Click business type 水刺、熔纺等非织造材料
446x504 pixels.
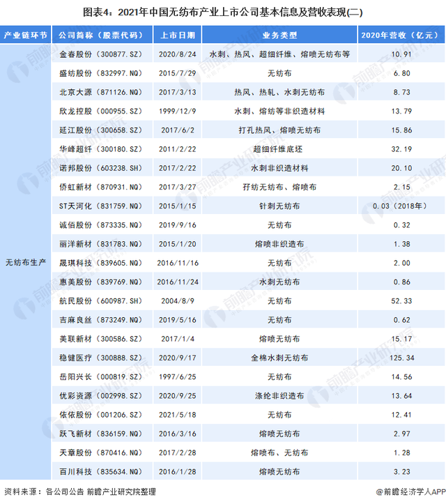(279, 112)
